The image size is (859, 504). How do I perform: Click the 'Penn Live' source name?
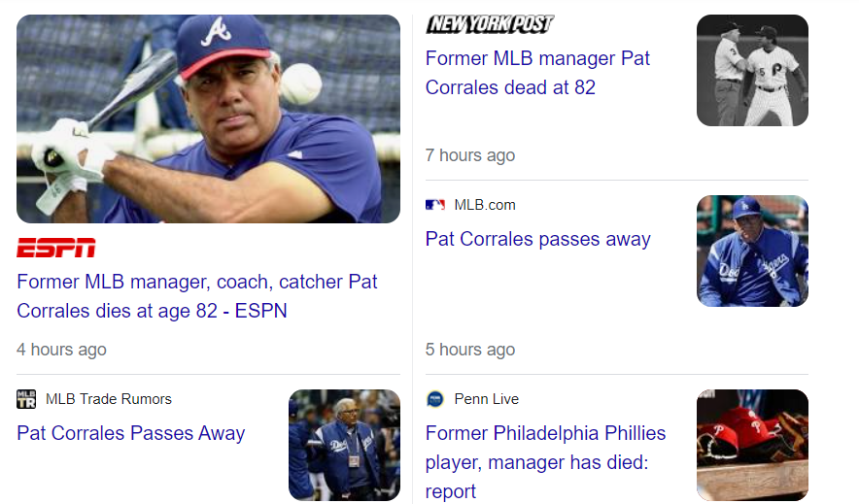pos(486,399)
